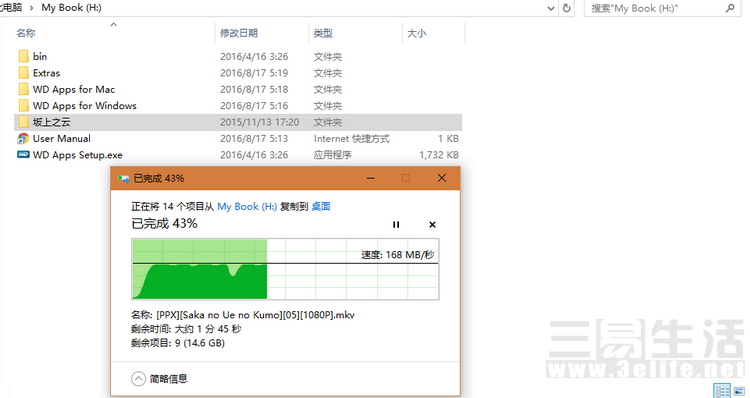Select the bin folder icon
The height and width of the screenshot is (398, 750).
click(x=23, y=56)
